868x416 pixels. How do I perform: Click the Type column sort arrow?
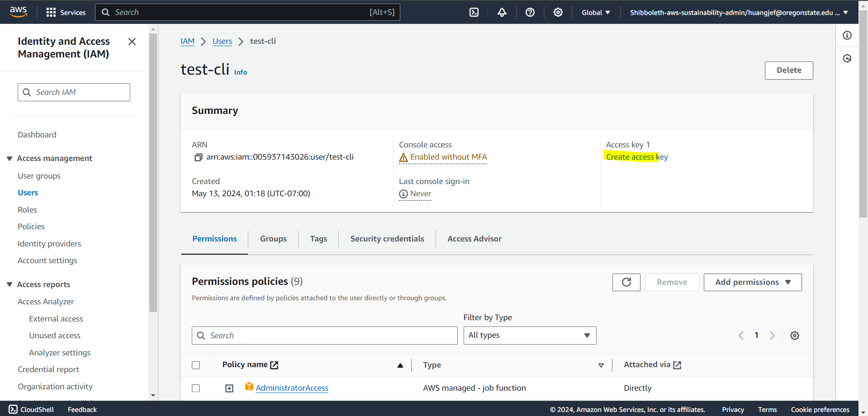pyautogui.click(x=601, y=365)
